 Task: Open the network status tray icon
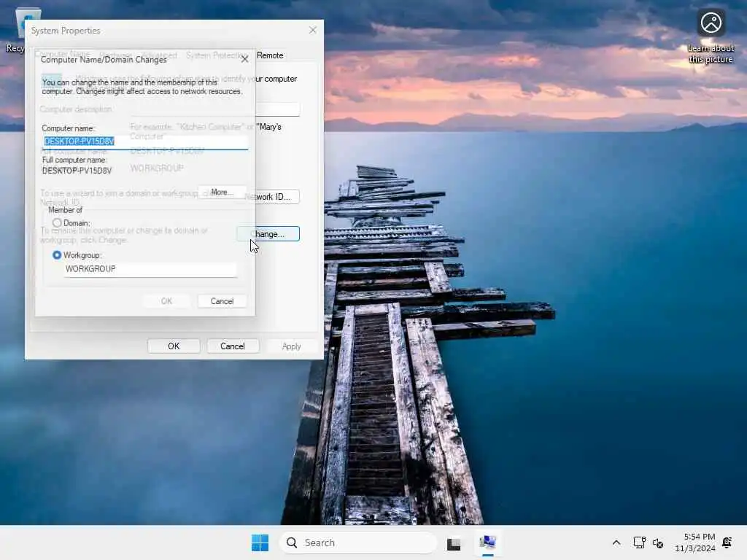tap(639, 542)
